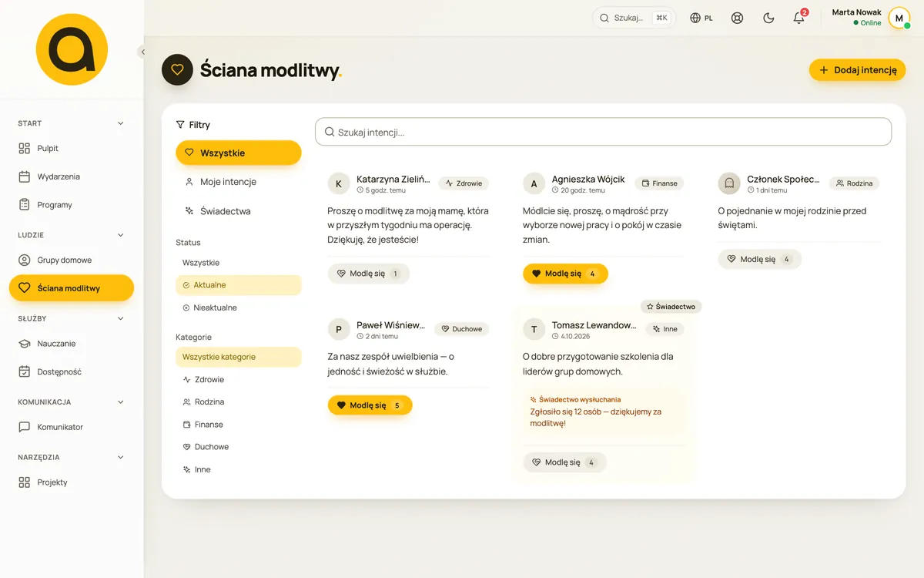Open Marta Nowak profile avatar
Screen dimensions: 924x578
[x=899, y=18]
